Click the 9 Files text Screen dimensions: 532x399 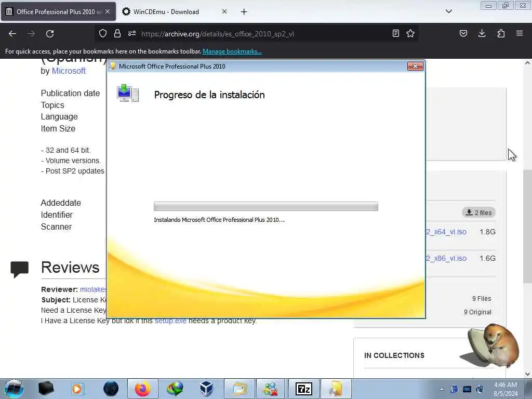pos(482,299)
